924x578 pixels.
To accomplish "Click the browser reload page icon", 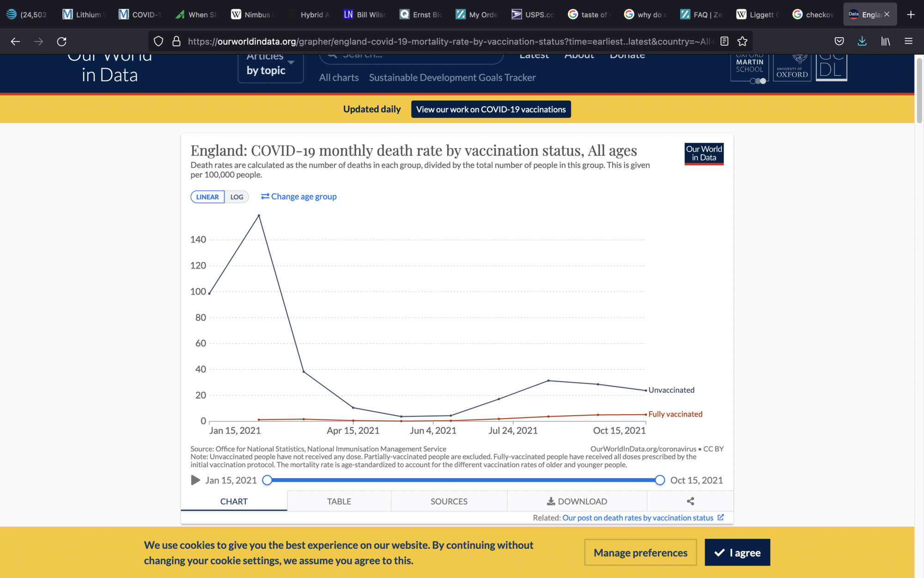I will pyautogui.click(x=61, y=42).
